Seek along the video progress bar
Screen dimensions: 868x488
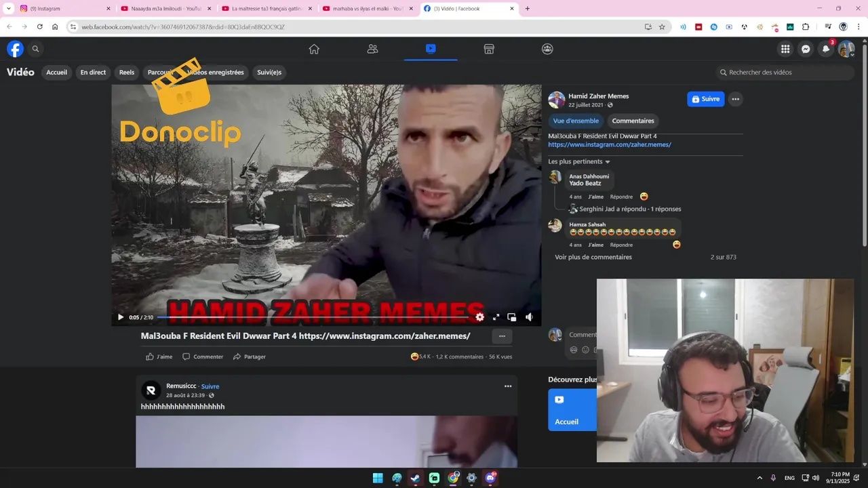(313, 317)
